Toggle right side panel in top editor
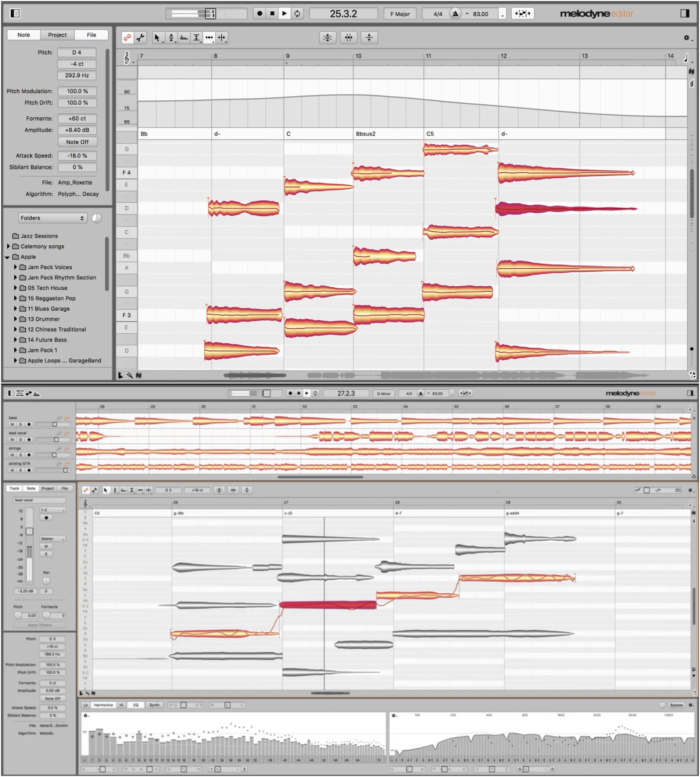700x777 pixels. (x=685, y=13)
